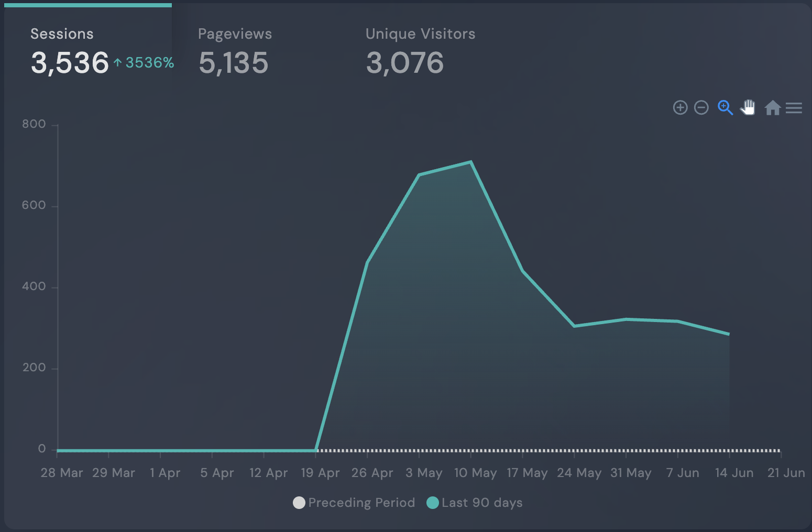Click the 10 May x-axis label

[x=476, y=473]
